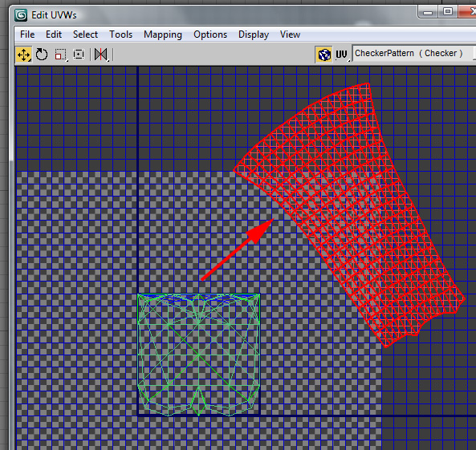Enable Freeform Mode tool
476x450 pixels.
point(79,55)
